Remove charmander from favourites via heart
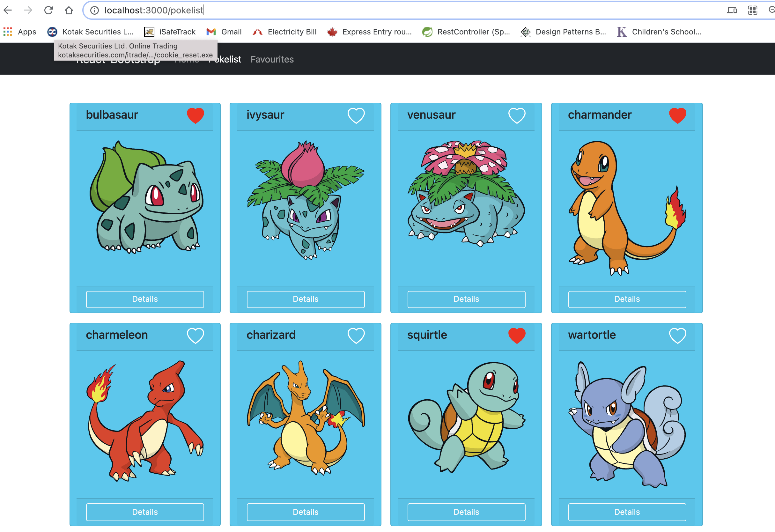Image resolution: width=775 pixels, height=532 pixels. point(677,115)
